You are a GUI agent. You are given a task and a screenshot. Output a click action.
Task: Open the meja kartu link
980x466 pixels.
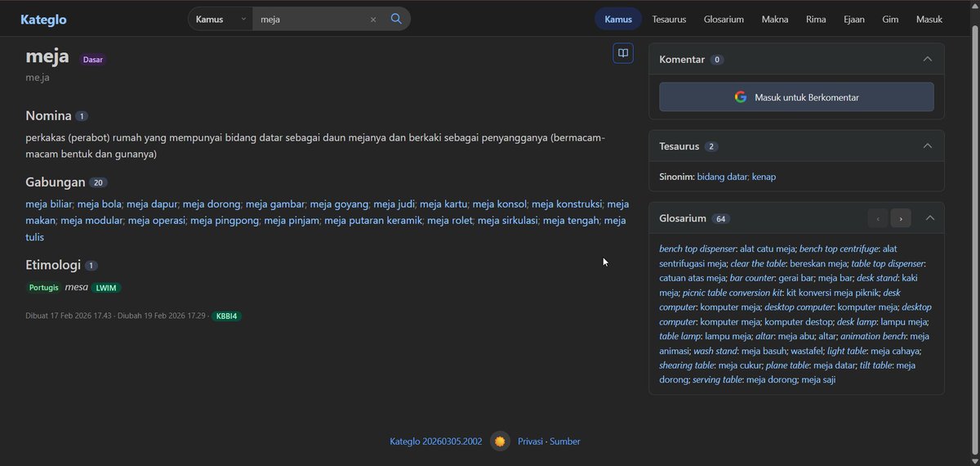443,204
